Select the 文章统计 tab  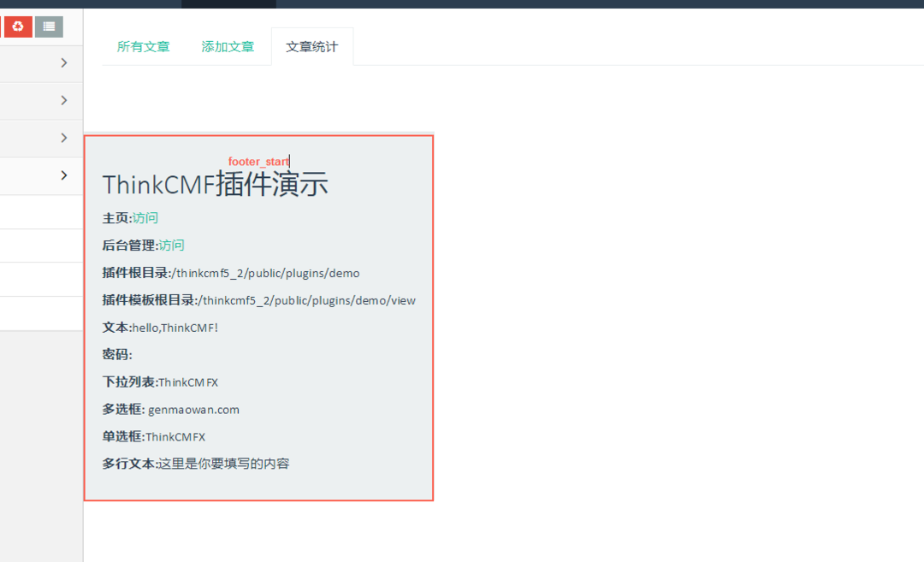click(x=312, y=47)
